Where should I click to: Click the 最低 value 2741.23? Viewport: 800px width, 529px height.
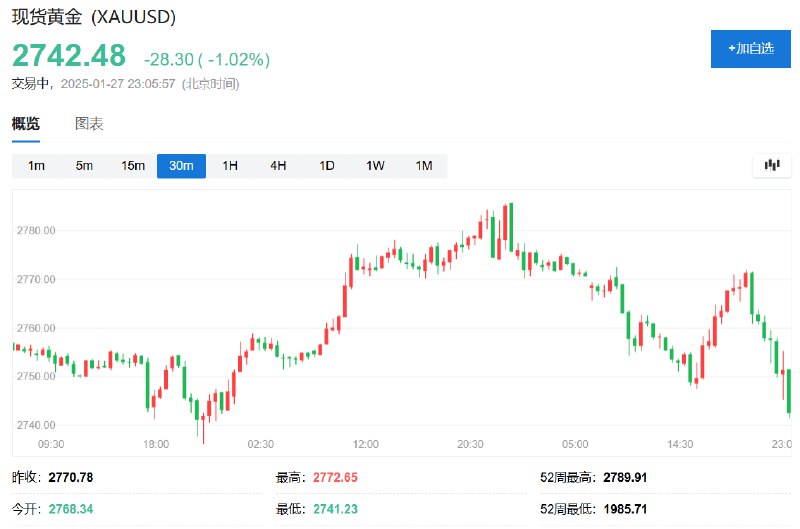[x=335, y=509]
